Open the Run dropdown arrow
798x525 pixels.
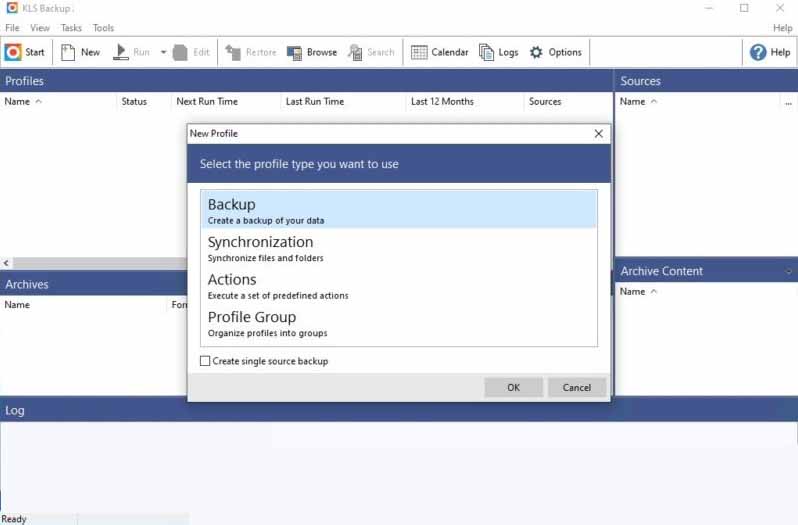(x=163, y=52)
